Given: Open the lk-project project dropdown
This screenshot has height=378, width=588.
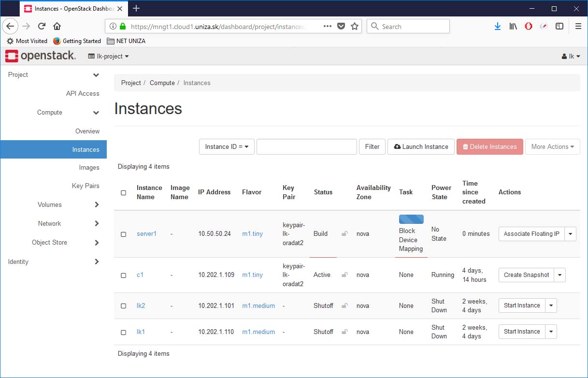Looking at the screenshot, I should (x=109, y=57).
